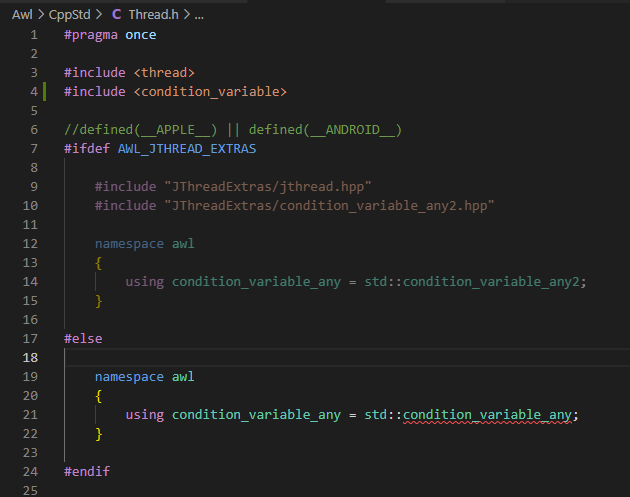Click the word 'once' on line 1
The height and width of the screenshot is (497, 630).
(141, 35)
